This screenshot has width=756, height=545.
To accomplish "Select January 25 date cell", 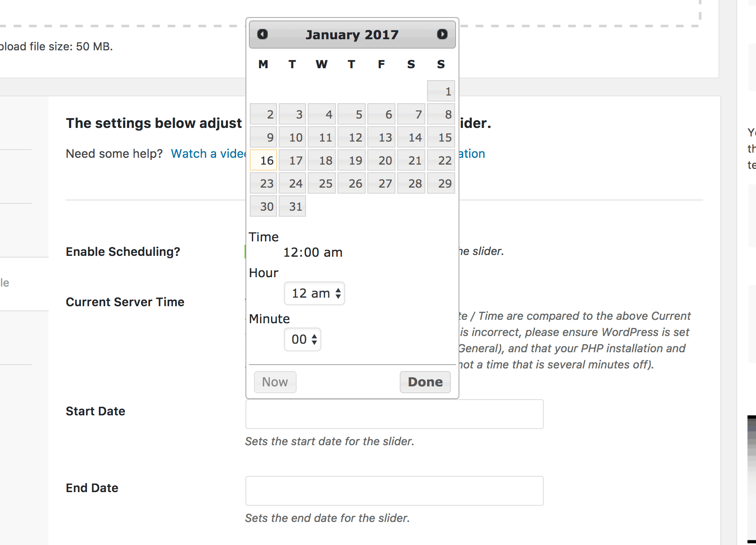I will coord(322,183).
